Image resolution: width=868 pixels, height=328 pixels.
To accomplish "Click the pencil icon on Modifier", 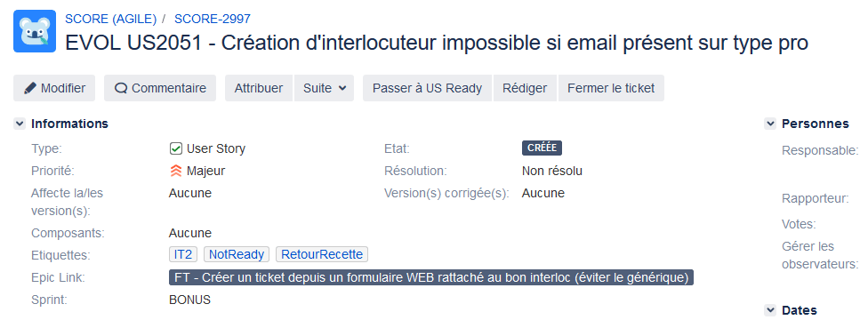I will (30, 89).
